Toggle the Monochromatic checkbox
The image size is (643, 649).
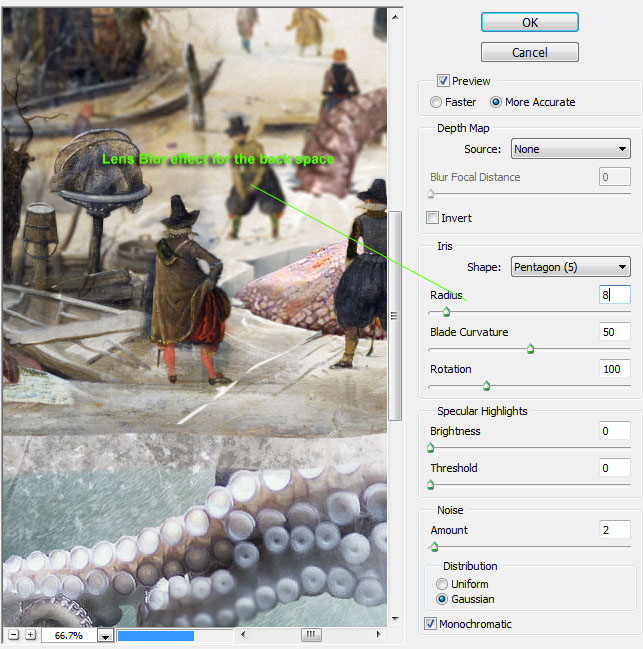[x=430, y=623]
